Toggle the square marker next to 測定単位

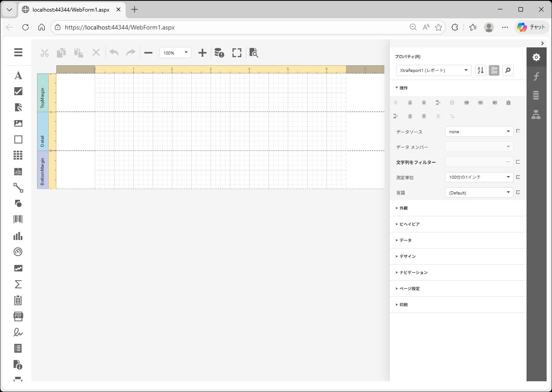pos(518,177)
